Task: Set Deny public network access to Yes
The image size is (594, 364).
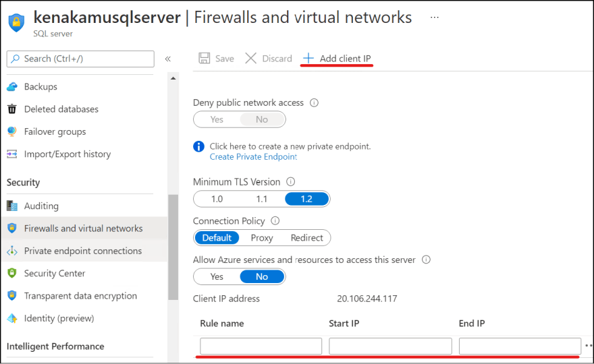Action: (x=217, y=119)
